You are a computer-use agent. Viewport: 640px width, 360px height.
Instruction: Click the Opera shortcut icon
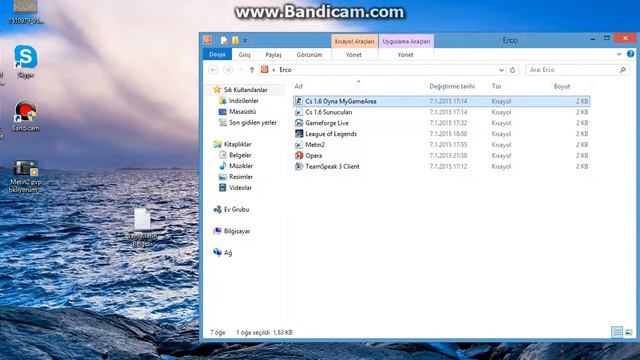[299, 156]
